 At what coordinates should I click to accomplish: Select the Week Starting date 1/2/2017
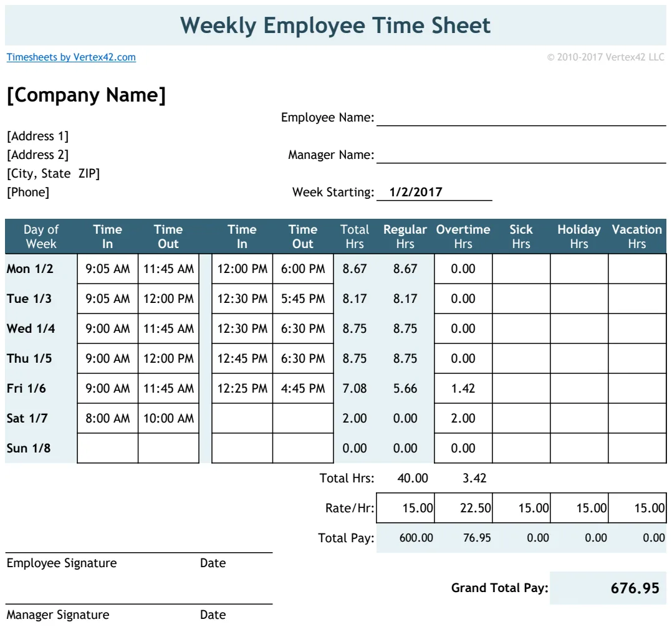pos(416,192)
